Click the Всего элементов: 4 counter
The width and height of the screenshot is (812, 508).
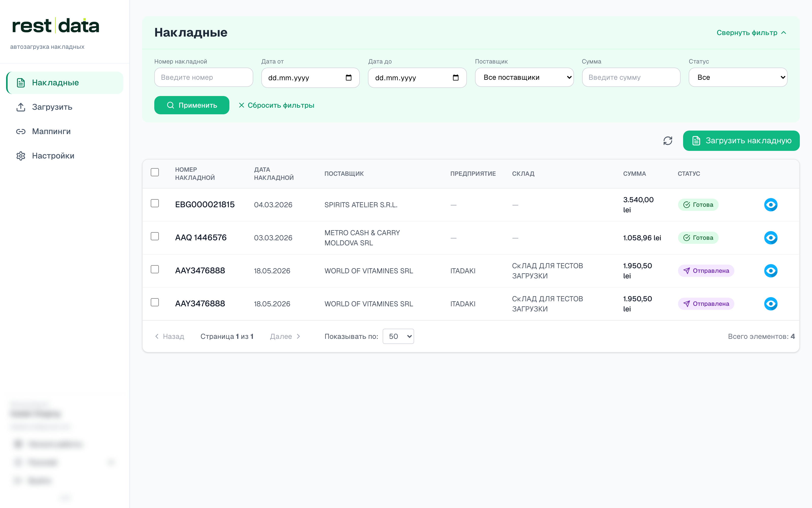pos(761,336)
